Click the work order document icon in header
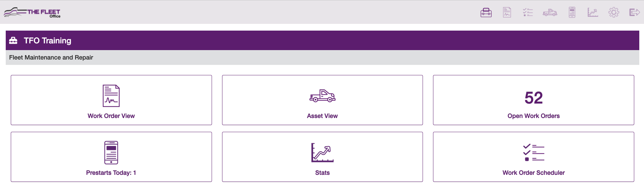Image resolution: width=644 pixels, height=194 pixels. click(x=507, y=12)
